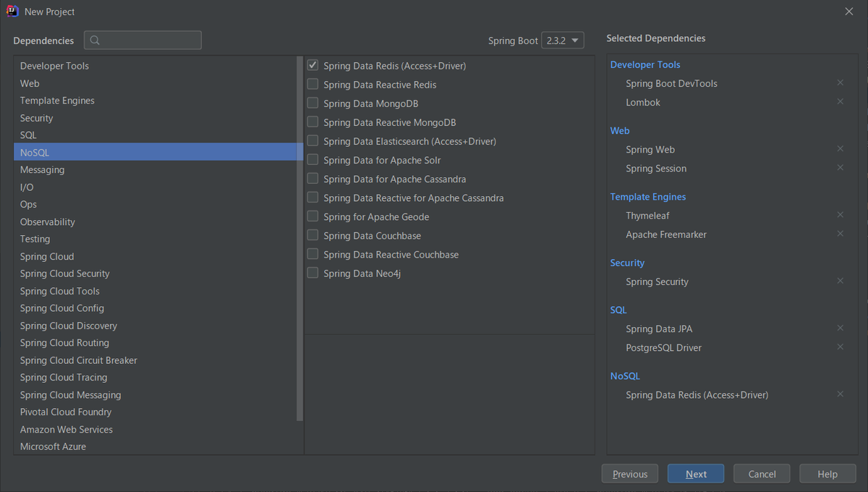The width and height of the screenshot is (868, 492).
Task: Remove PostgreSQL Driver dependency via its X
Action: tap(840, 347)
